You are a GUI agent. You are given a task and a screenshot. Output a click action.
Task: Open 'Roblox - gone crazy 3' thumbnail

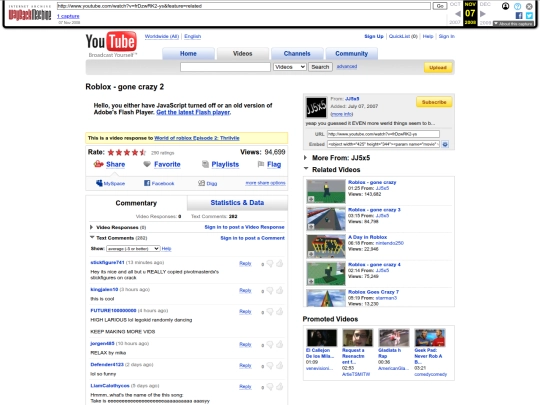pos(326,218)
